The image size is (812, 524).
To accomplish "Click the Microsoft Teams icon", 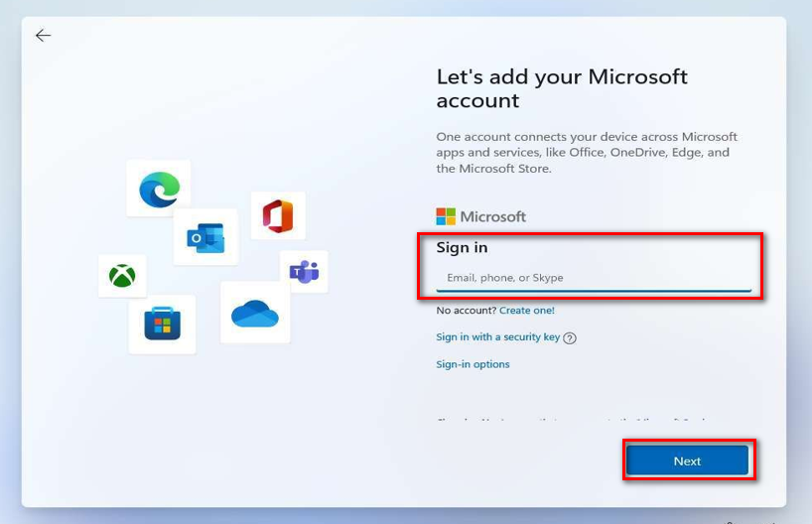I will (x=304, y=272).
